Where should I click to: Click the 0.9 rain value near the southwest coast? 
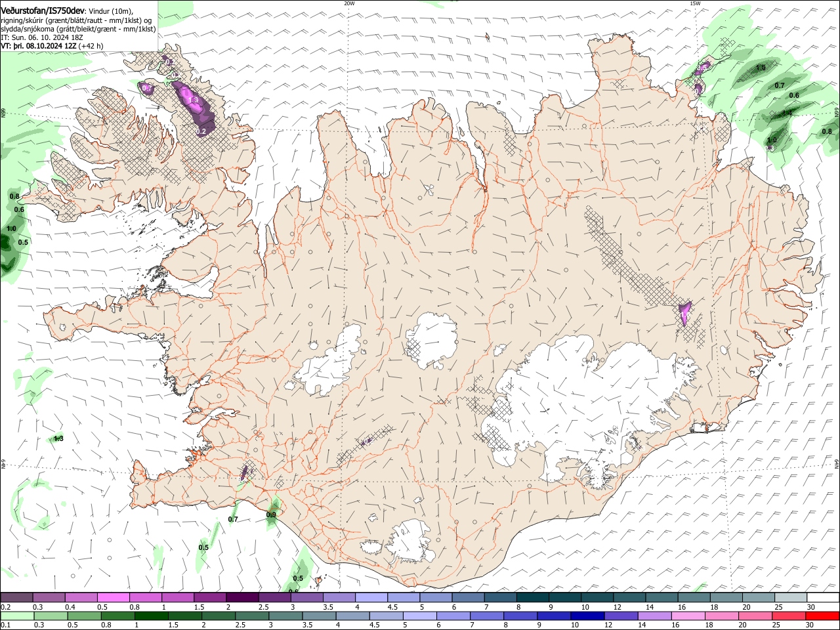[271, 515]
